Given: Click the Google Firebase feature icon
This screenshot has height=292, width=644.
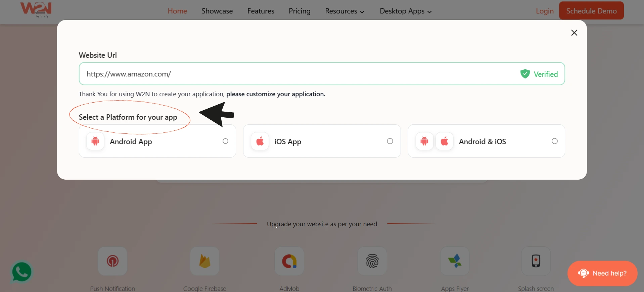Looking at the screenshot, I should [205, 261].
